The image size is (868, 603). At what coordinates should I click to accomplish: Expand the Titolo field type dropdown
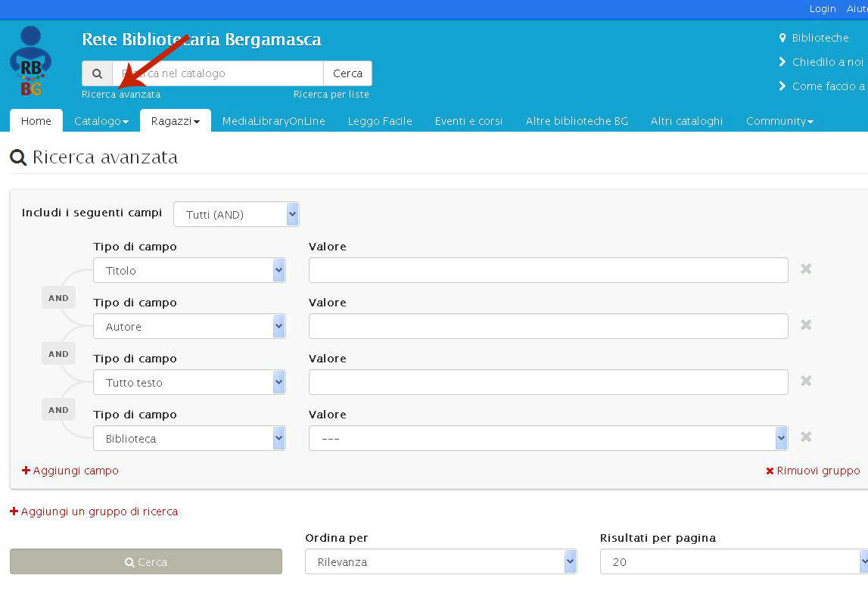click(x=189, y=270)
